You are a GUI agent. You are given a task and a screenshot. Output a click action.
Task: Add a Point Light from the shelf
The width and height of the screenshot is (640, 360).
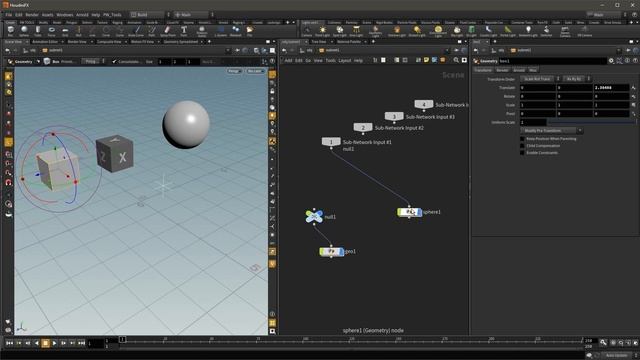click(x=322, y=31)
